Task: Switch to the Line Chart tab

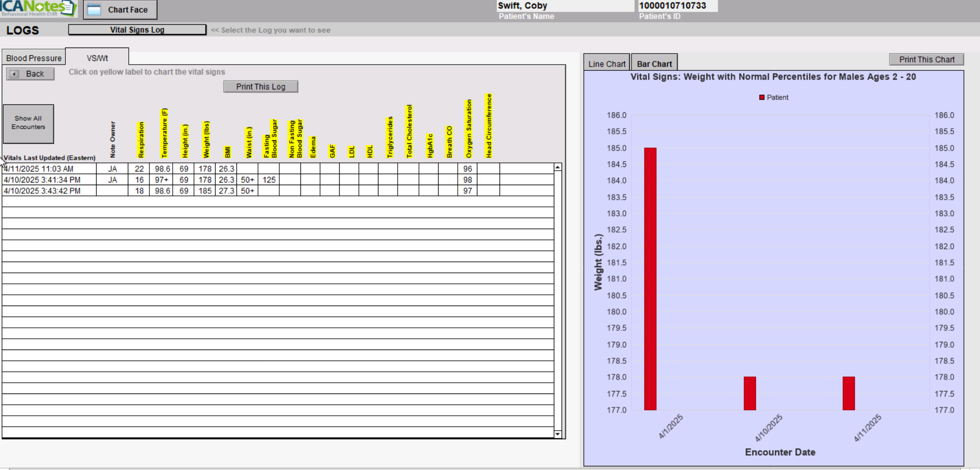Action: (607, 64)
